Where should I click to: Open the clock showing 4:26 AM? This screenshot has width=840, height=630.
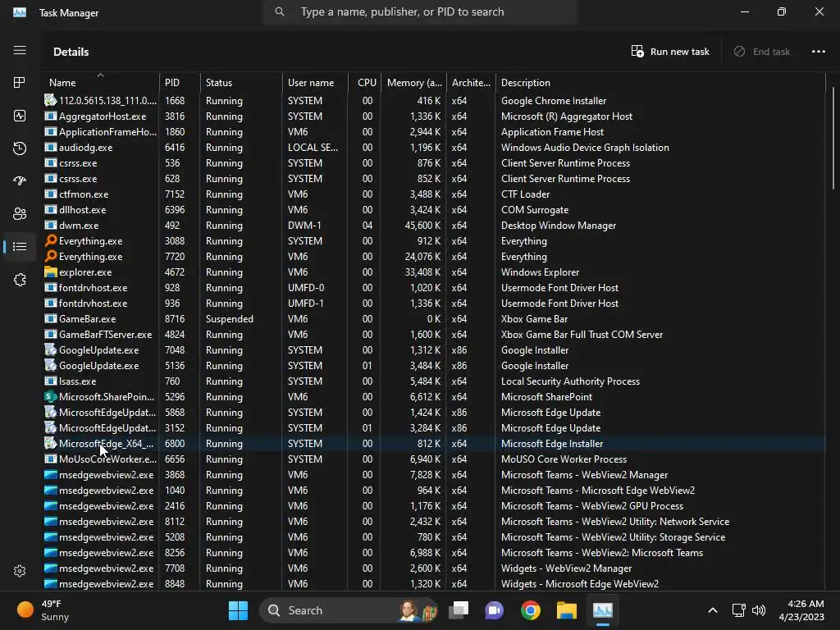pos(801,610)
